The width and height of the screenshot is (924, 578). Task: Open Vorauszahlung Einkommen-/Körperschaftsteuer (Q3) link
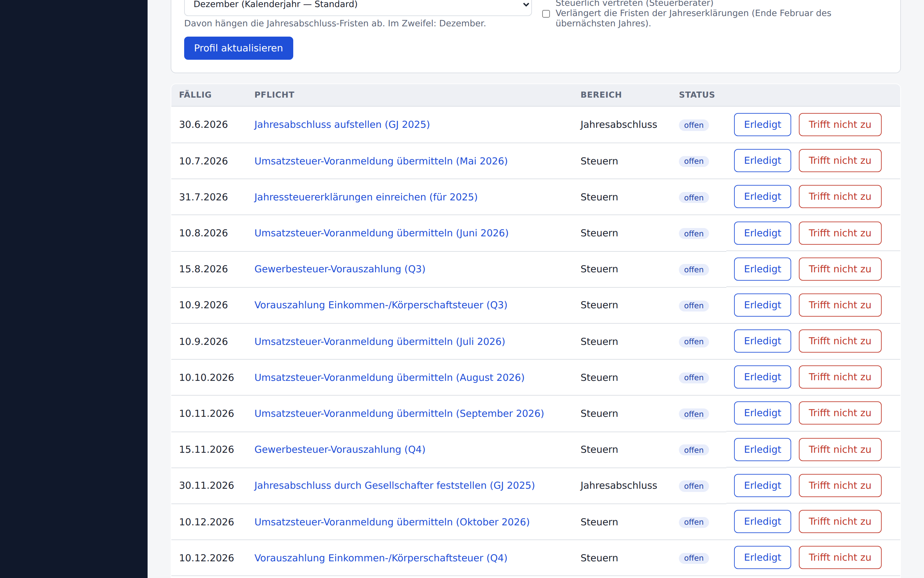click(381, 305)
